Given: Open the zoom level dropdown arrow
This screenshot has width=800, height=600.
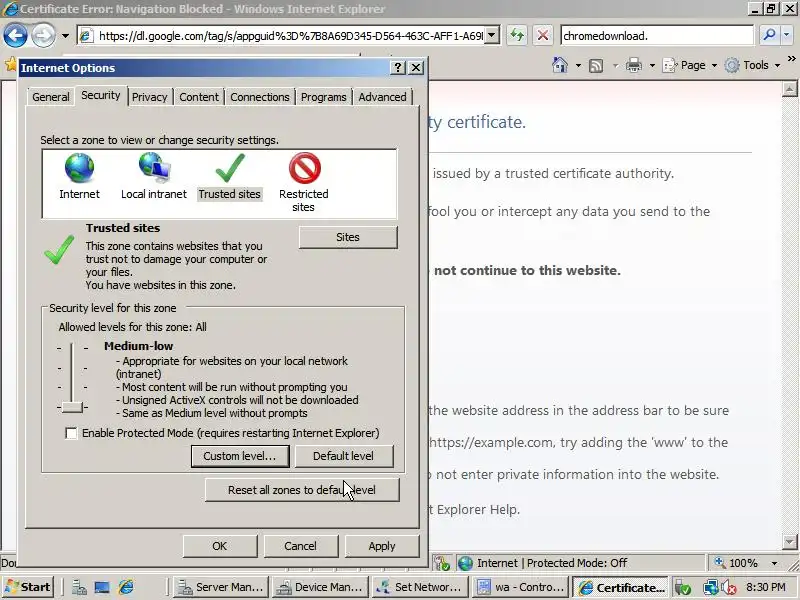Looking at the screenshot, I should [x=774, y=563].
